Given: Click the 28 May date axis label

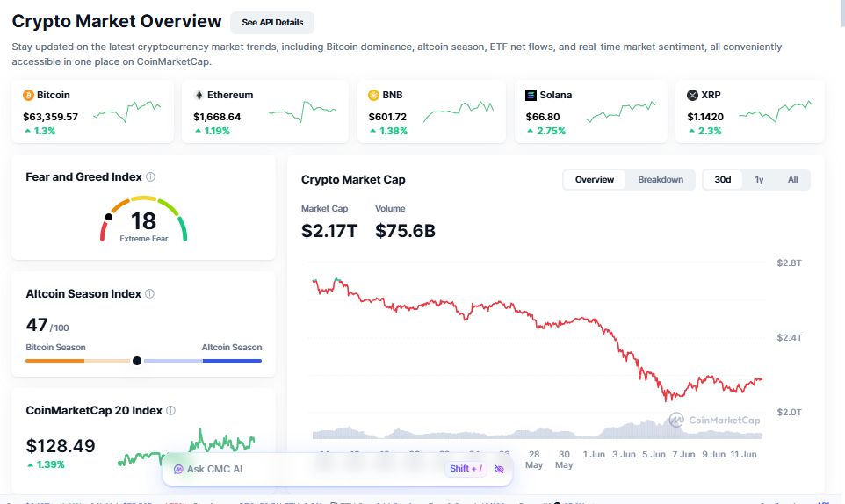Looking at the screenshot, I should click(x=534, y=460).
